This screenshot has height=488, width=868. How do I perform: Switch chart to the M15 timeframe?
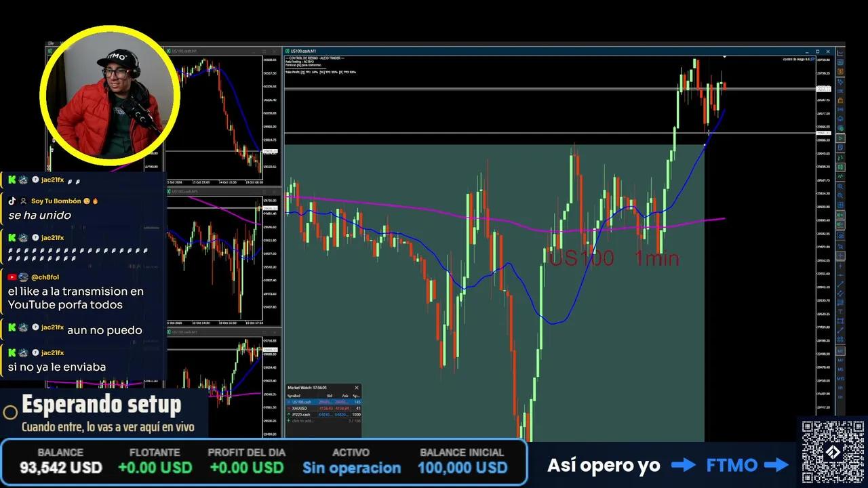point(840,379)
